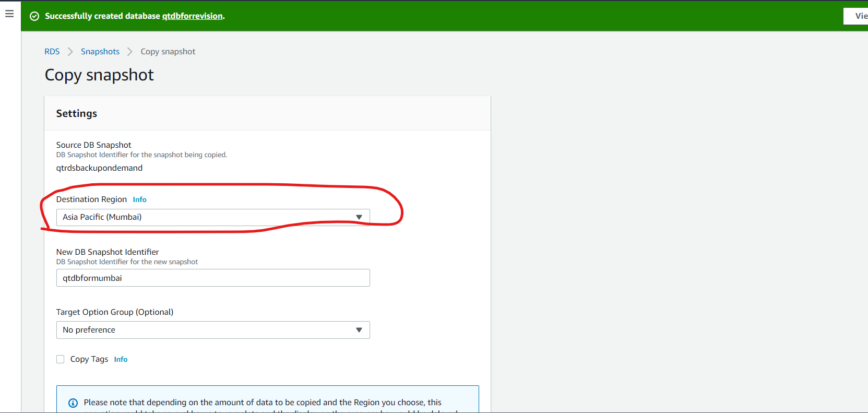Viewport: 868px width, 413px height.
Task: Click the info icon in the blue notice
Action: 73,403
